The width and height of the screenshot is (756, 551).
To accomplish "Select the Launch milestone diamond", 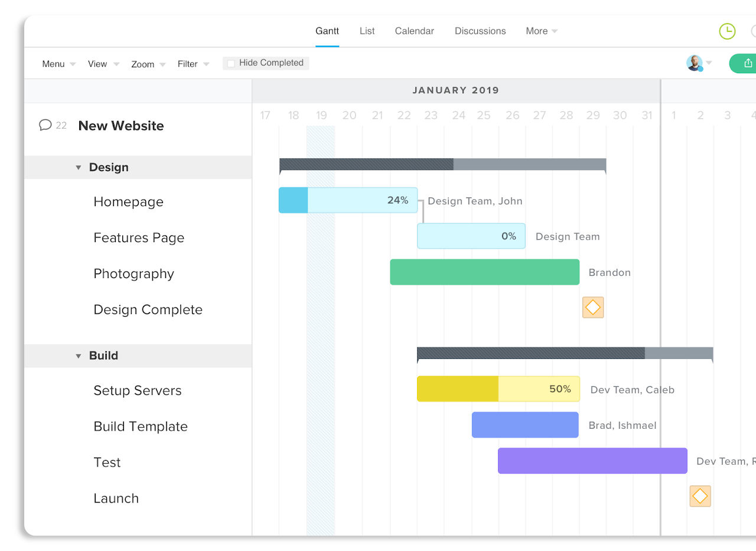I will tap(700, 496).
